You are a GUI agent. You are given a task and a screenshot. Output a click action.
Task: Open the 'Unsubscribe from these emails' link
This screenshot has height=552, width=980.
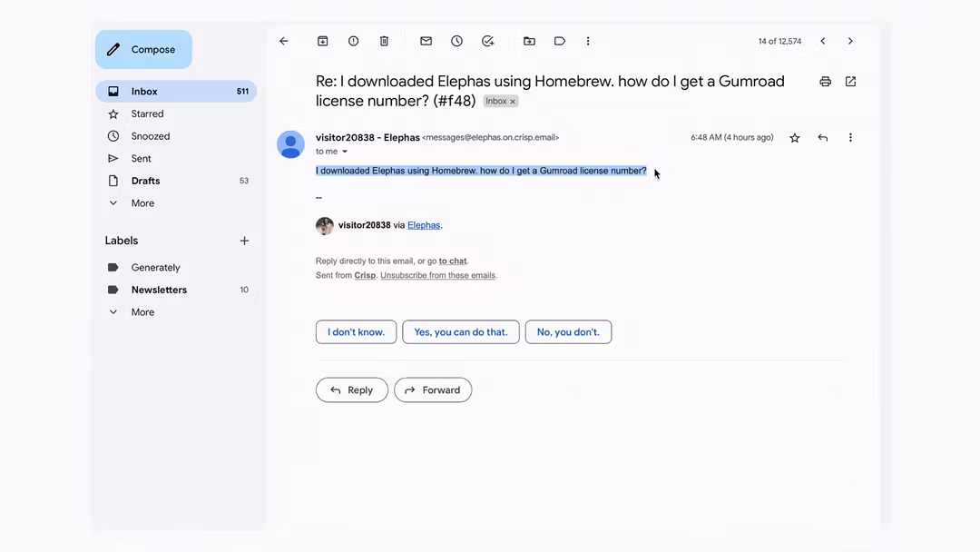[x=437, y=275]
